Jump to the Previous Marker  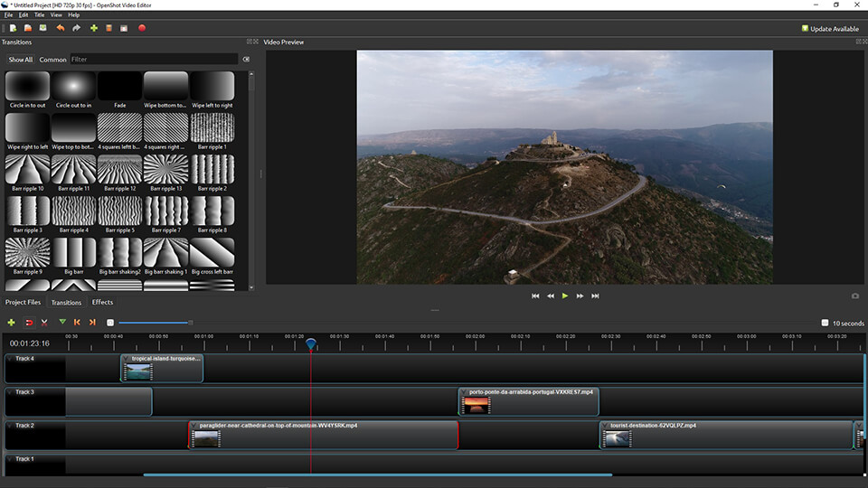77,323
